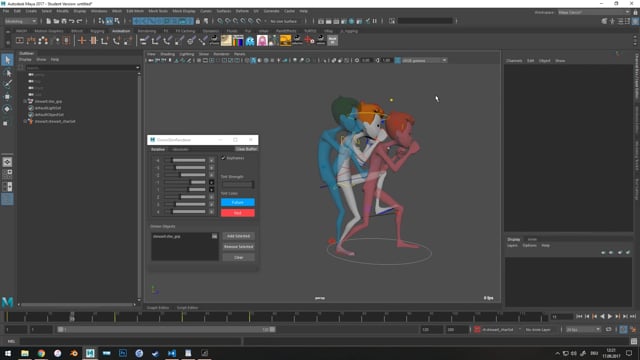The height and width of the screenshot is (360, 640).
Task: Activate the Lasso select tool
Action: [x=7, y=73]
